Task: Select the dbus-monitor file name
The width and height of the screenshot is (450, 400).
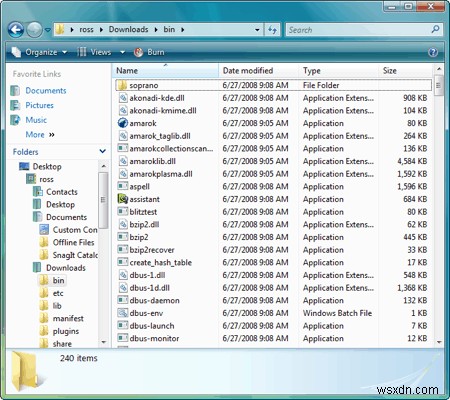Action: point(154,338)
